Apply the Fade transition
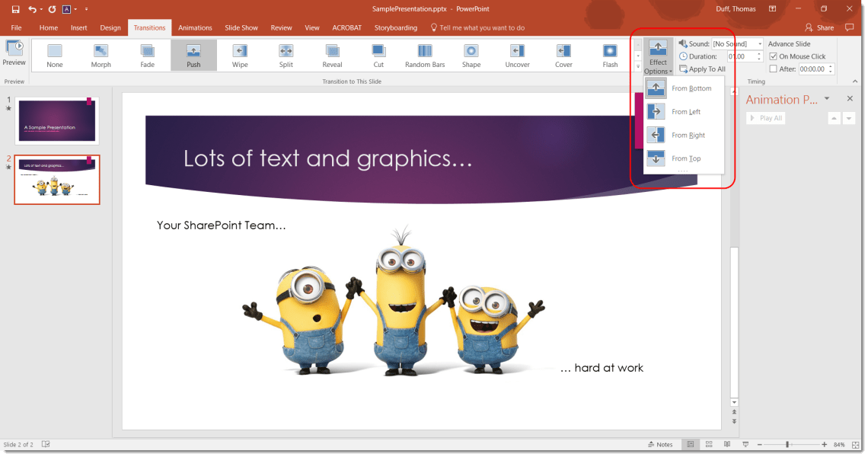The image size is (868, 457). pos(147,53)
